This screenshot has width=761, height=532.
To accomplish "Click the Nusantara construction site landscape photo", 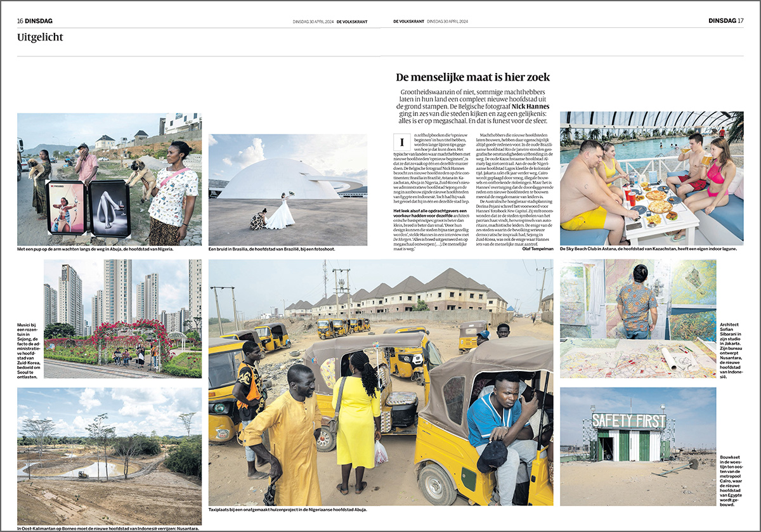I will [109, 456].
